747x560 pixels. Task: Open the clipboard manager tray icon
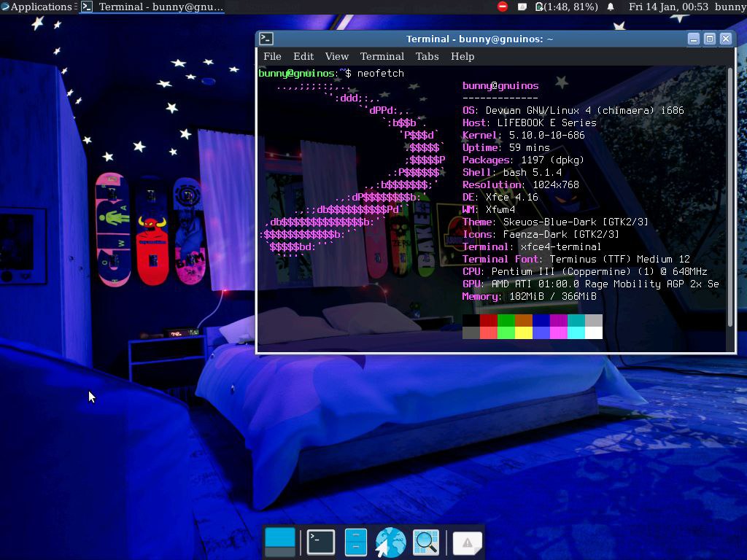[522, 7]
